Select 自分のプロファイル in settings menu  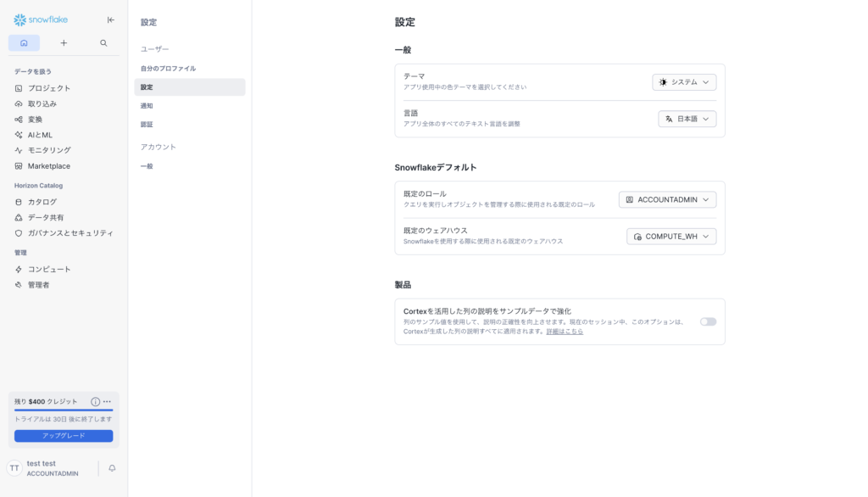pyautogui.click(x=168, y=68)
